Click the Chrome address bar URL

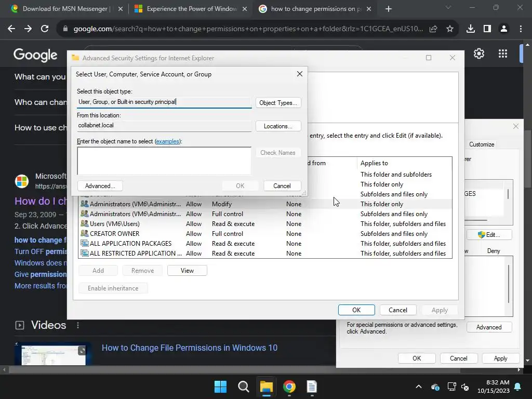tap(248, 29)
